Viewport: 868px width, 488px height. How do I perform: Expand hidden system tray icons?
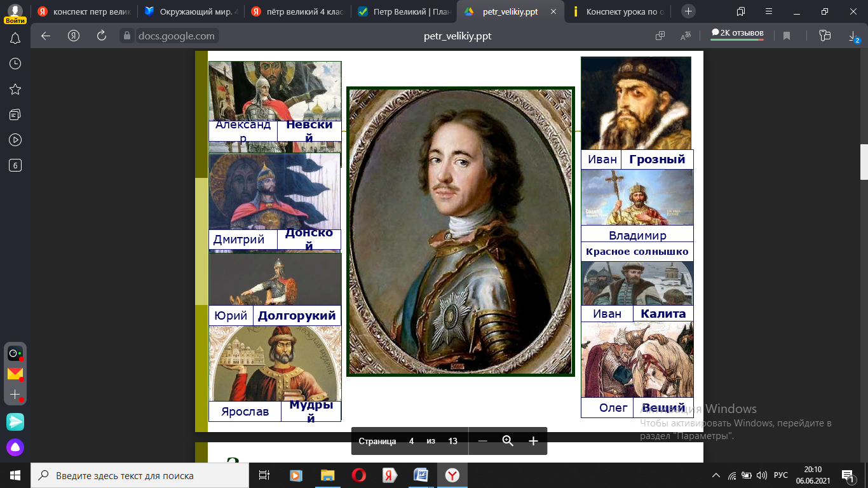(716, 475)
